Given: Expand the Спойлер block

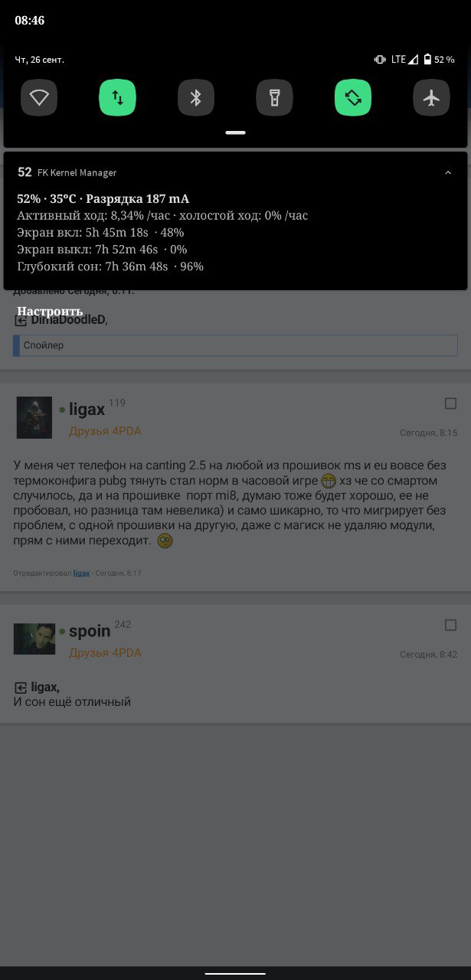Looking at the screenshot, I should (x=235, y=345).
